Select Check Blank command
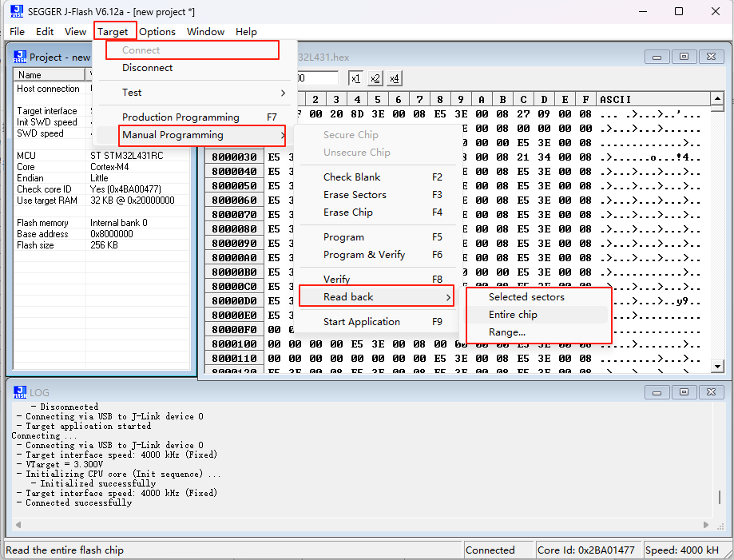This screenshot has width=734, height=560. pyautogui.click(x=377, y=177)
